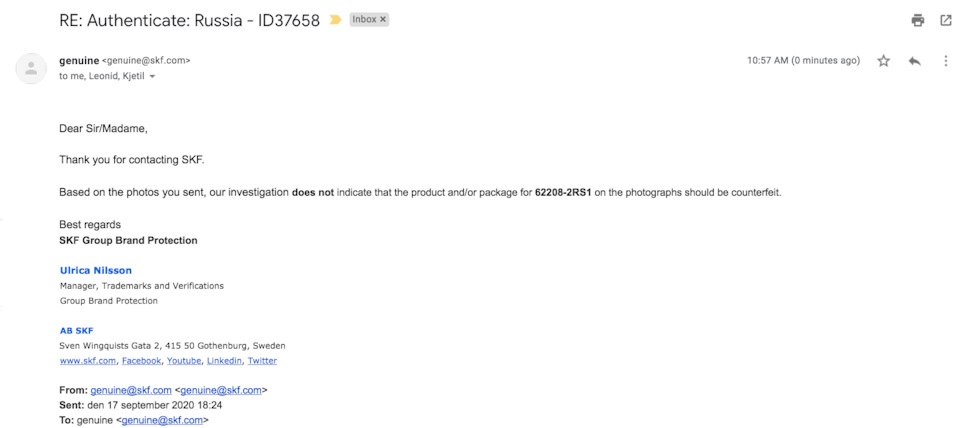Expand recipient details arrow

(152, 77)
